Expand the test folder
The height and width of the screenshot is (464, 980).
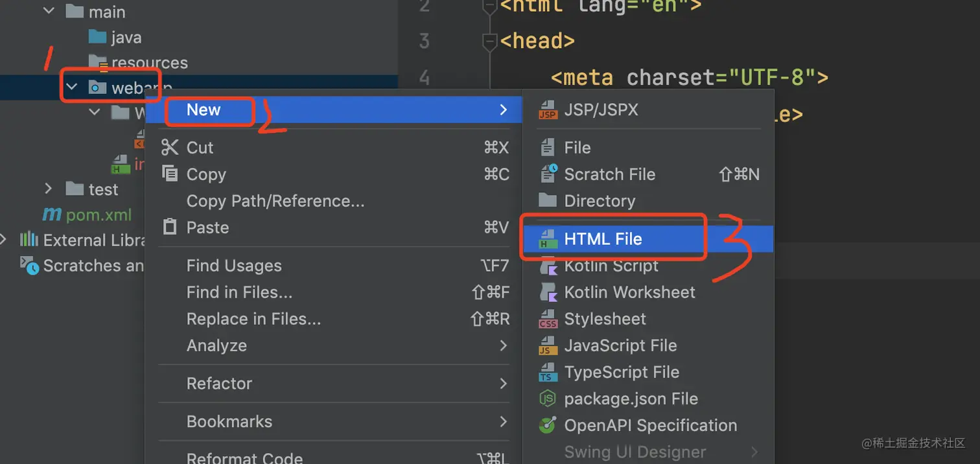click(48, 189)
